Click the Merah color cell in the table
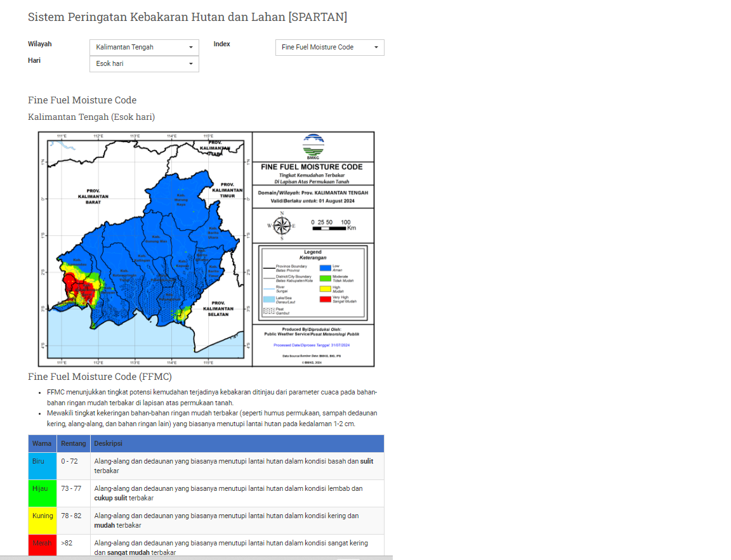731x560 pixels. coord(43,545)
